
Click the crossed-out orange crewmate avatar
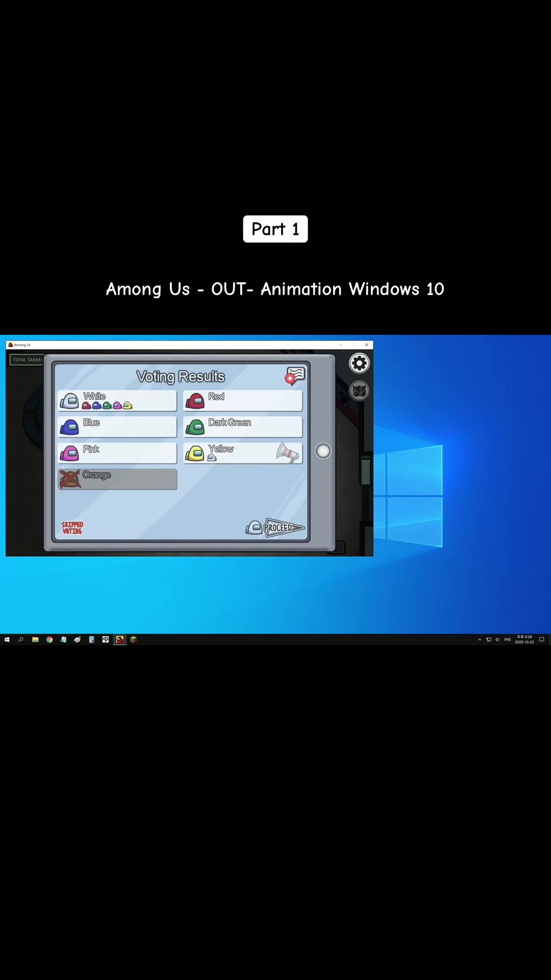pos(70,479)
